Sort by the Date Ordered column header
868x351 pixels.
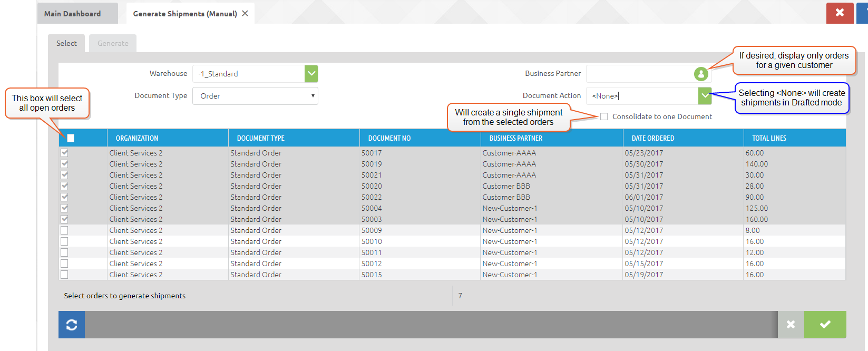point(652,138)
